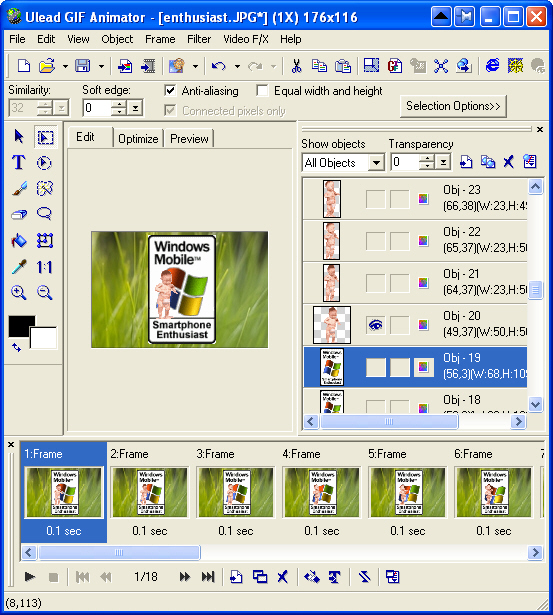This screenshot has height=615, width=553.
Task: Select the Paint bucket fill tool
Action: (x=19, y=240)
